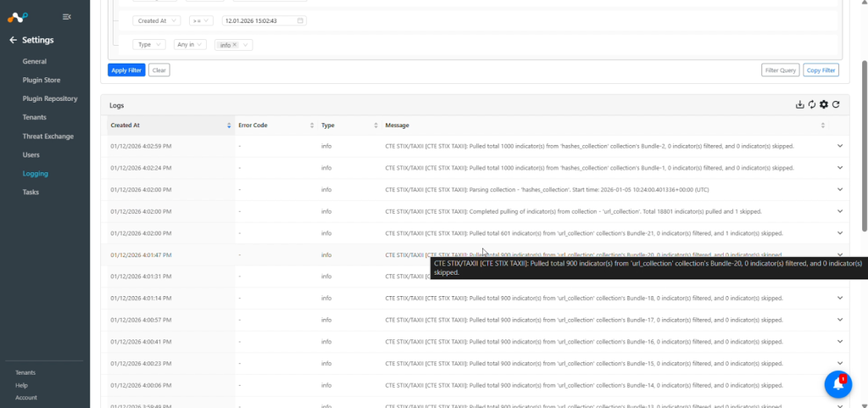The height and width of the screenshot is (408, 868).
Task: Sort by Created At column arrows
Action: pos(229,126)
